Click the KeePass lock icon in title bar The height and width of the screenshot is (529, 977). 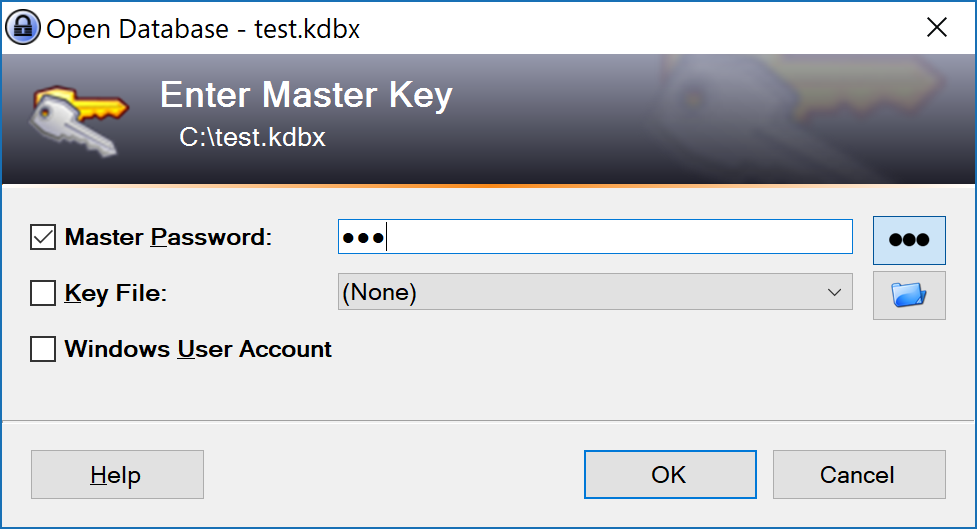coord(24,28)
